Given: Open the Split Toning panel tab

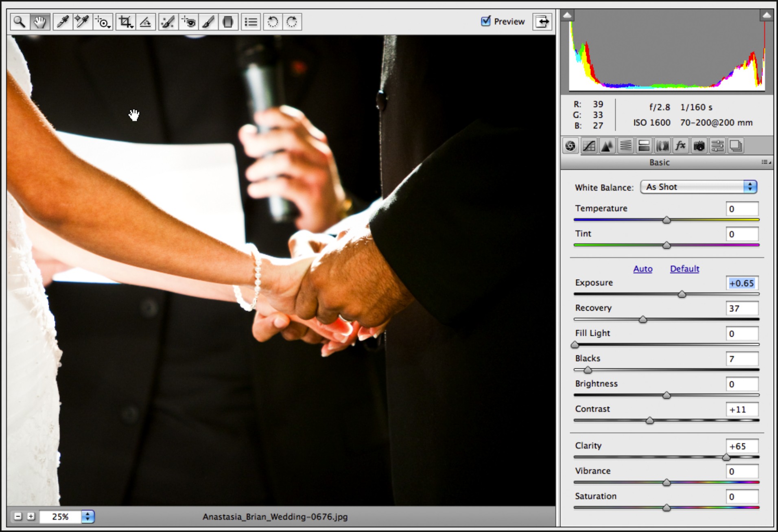Looking at the screenshot, I should pos(644,146).
